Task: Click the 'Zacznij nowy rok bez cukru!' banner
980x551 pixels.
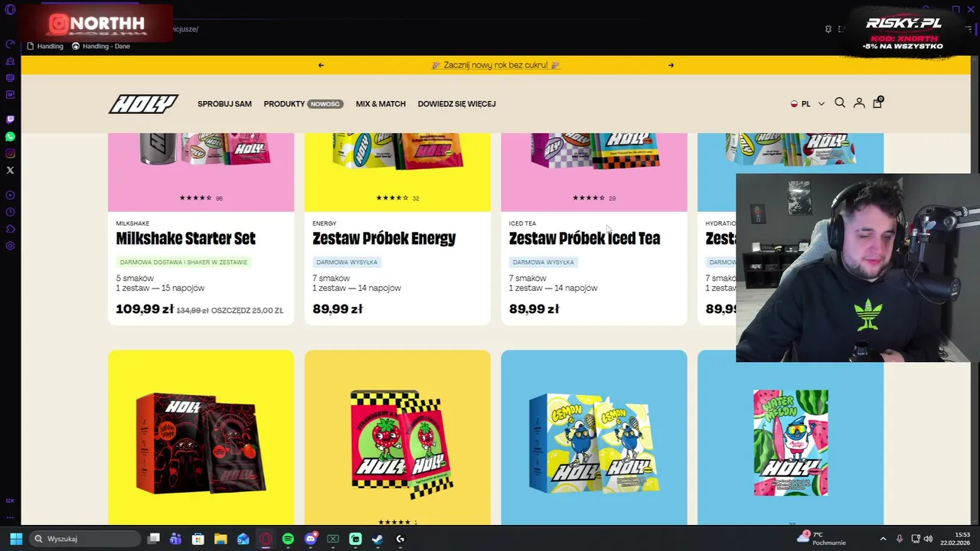Action: point(496,65)
